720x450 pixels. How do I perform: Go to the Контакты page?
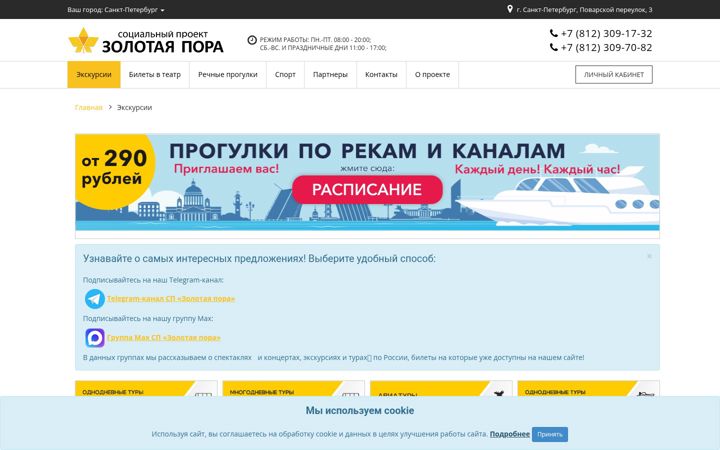(x=381, y=74)
